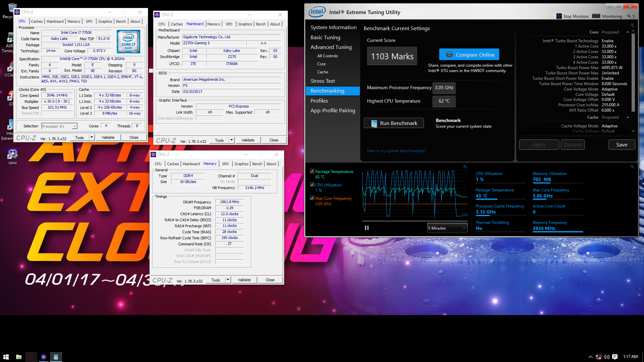This screenshot has height=362, width=644.
Task: Show the hidden tray icons chevron
Action: click(591, 357)
